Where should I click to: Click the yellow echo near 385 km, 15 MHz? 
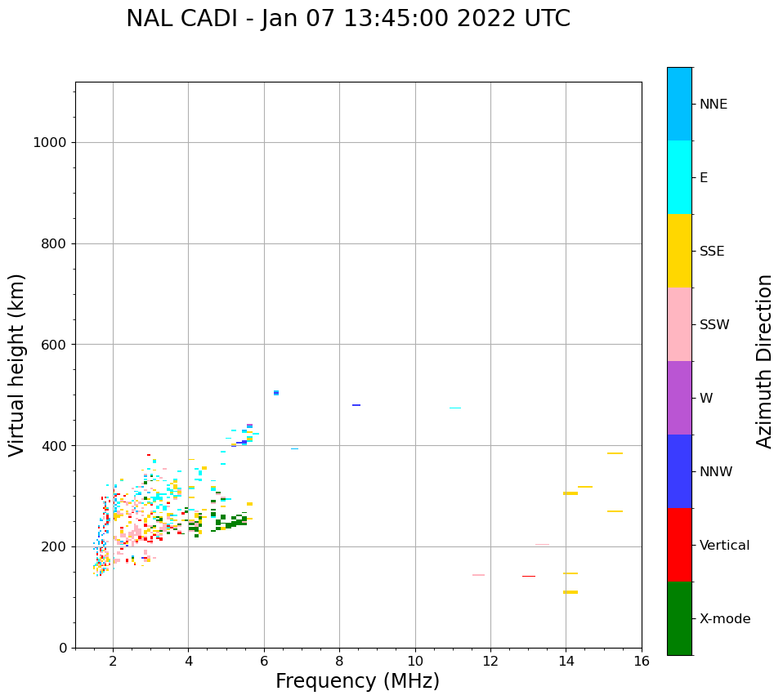tap(615, 453)
